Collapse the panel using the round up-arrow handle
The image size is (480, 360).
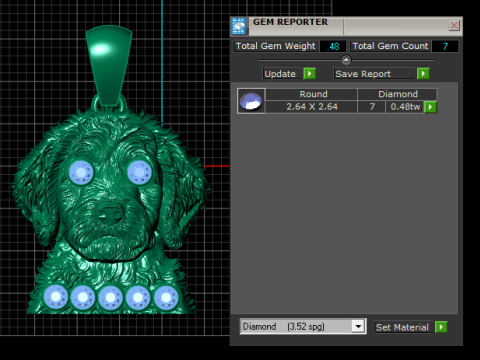[346, 60]
